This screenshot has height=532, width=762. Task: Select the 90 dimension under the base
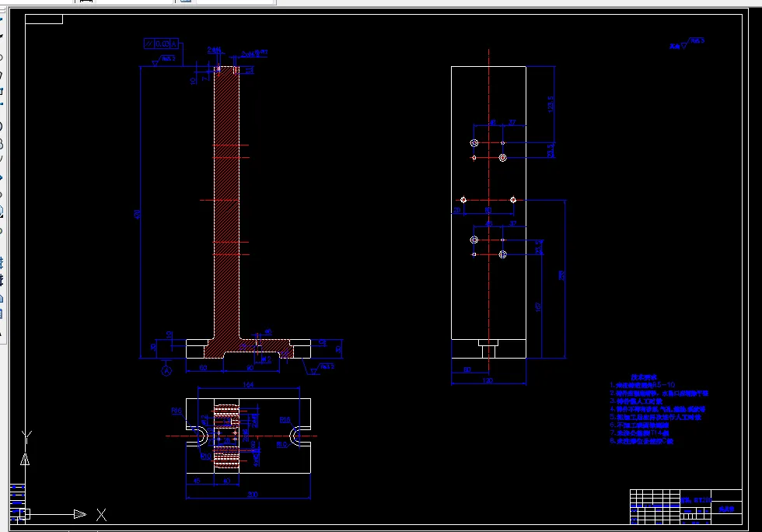pyautogui.click(x=250, y=368)
